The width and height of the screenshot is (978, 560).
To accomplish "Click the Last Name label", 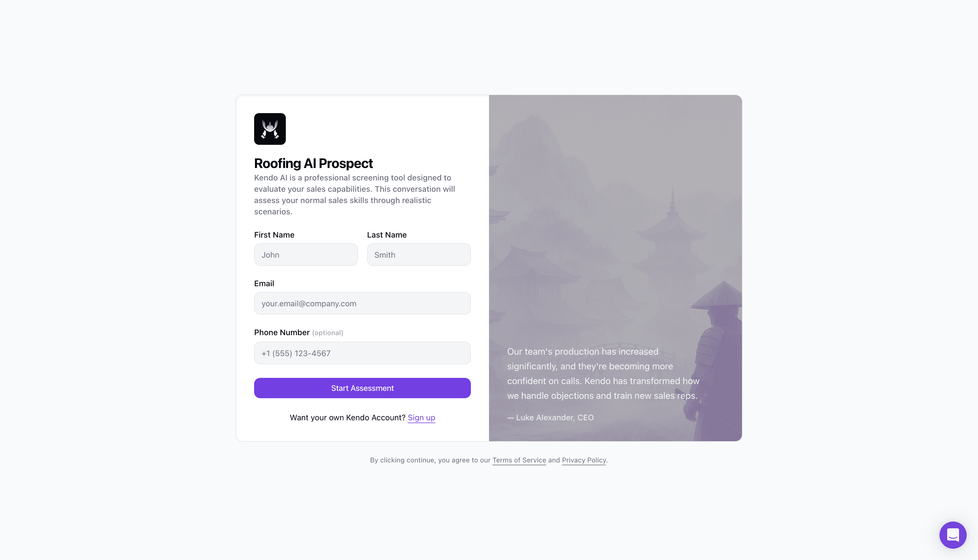I will click(387, 235).
